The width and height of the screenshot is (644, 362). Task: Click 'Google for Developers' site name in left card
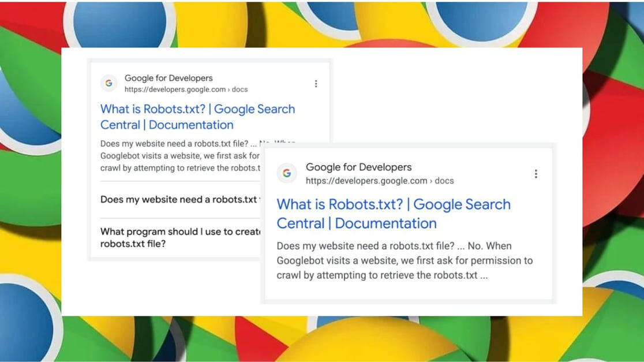click(x=169, y=78)
